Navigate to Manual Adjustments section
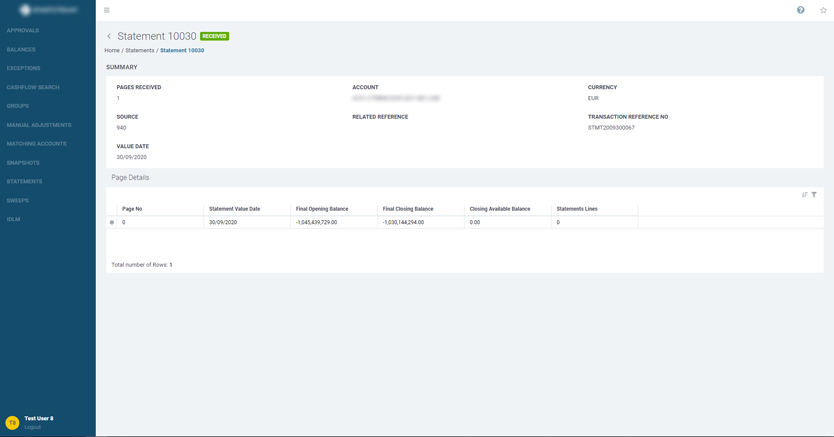The height and width of the screenshot is (437, 834). point(39,125)
